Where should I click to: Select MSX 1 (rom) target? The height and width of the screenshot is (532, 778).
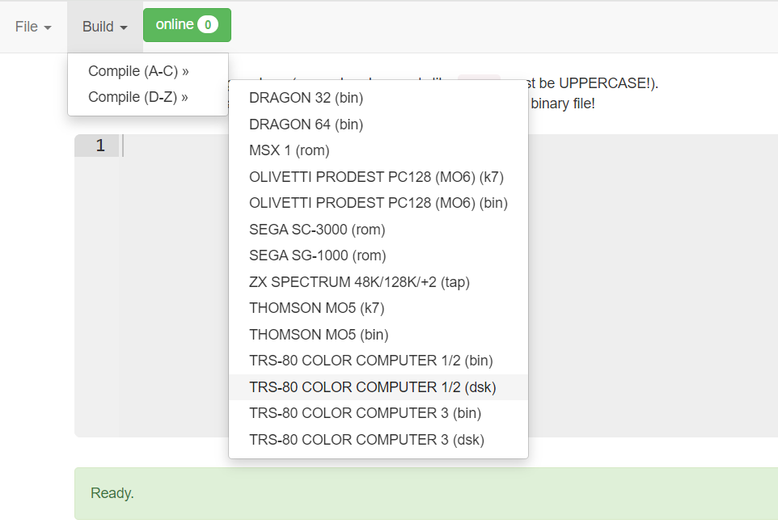(x=289, y=150)
